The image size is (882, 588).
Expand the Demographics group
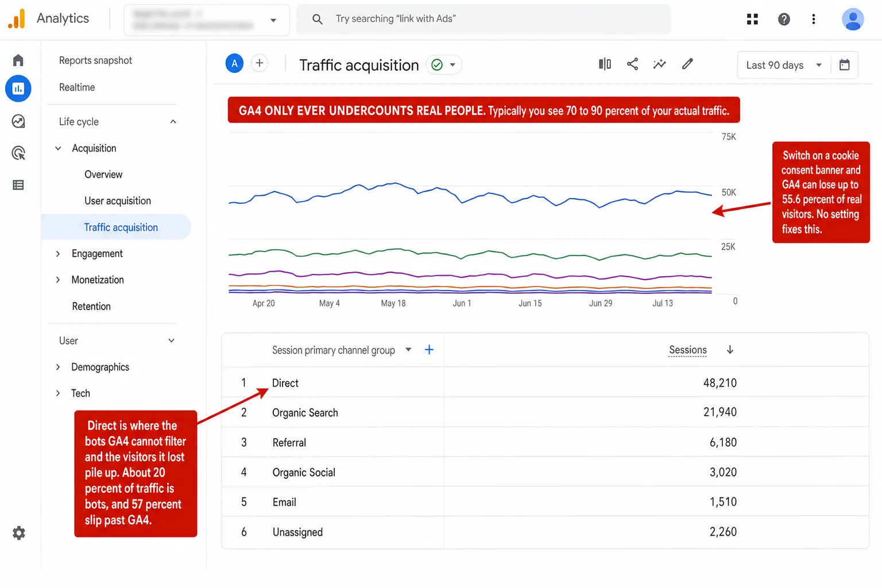pyautogui.click(x=58, y=367)
